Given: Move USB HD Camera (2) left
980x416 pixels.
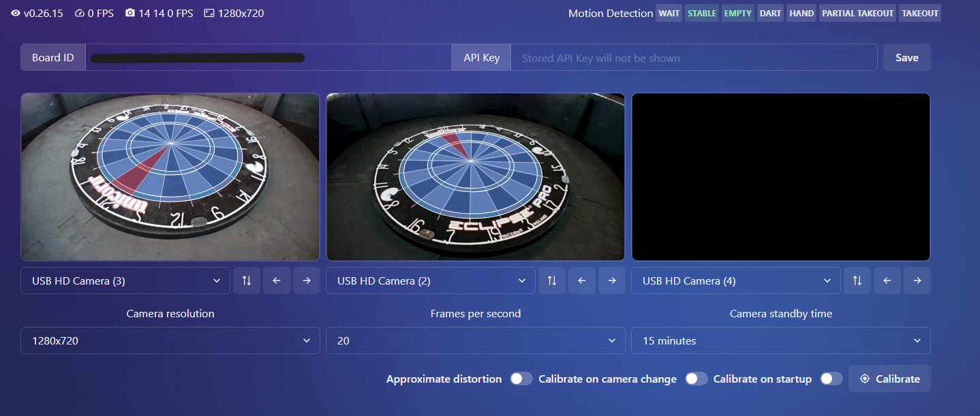Looking at the screenshot, I should point(582,281).
